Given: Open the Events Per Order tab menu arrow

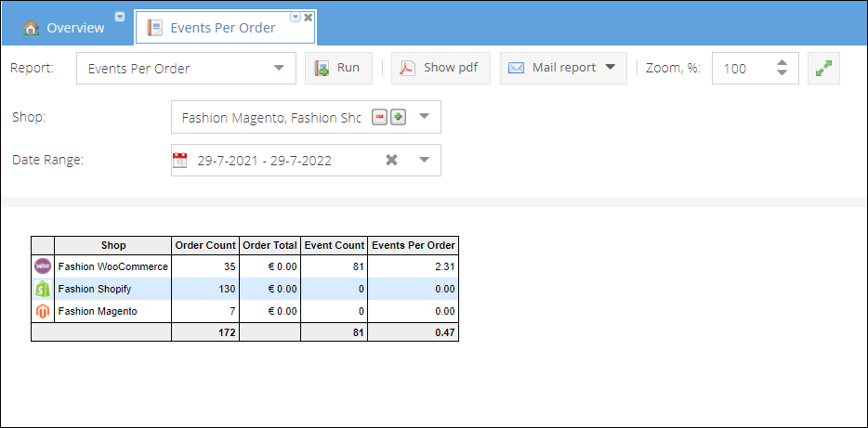Looking at the screenshot, I should click(296, 17).
